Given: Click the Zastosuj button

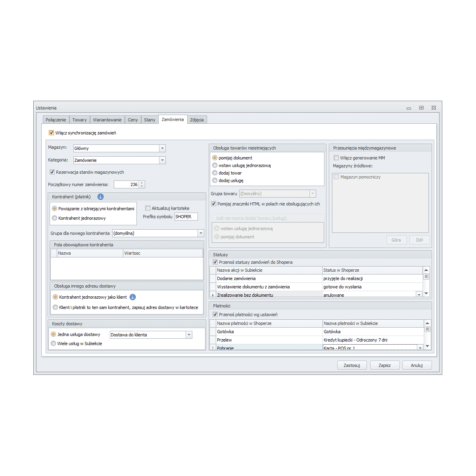Looking at the screenshot, I should tap(351, 365).
